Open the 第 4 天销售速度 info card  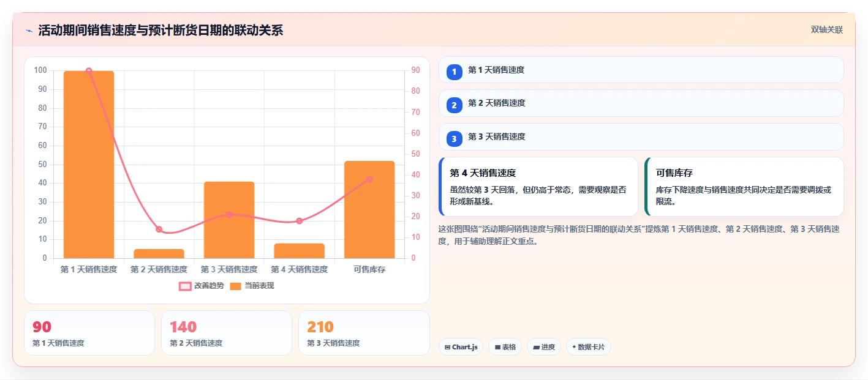point(538,187)
